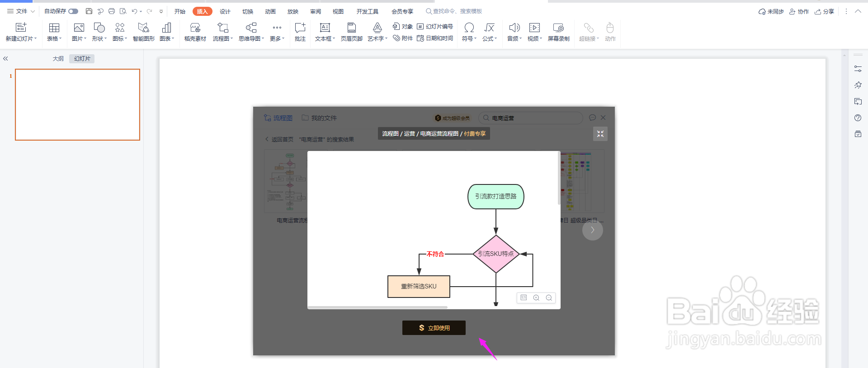868x368 pixels.
Task: Click the 对象 object button
Action: pyautogui.click(x=403, y=26)
